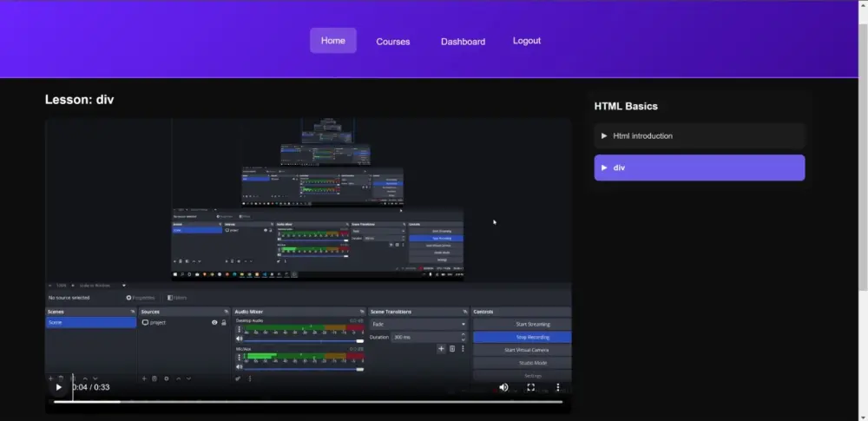Click the trash icon under Scene Transitions
868x421 pixels.
451,348
